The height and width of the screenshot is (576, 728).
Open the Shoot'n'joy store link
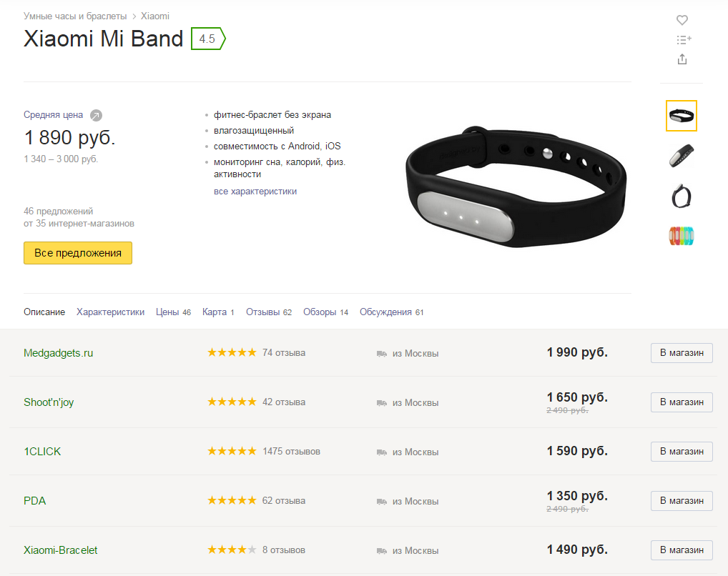pyautogui.click(x=49, y=402)
